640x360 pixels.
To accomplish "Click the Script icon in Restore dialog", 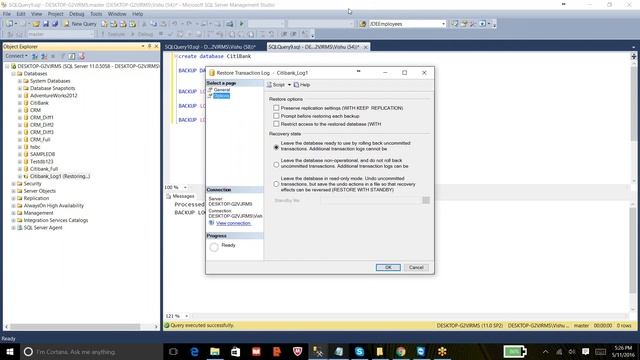I will pyautogui.click(x=269, y=84).
